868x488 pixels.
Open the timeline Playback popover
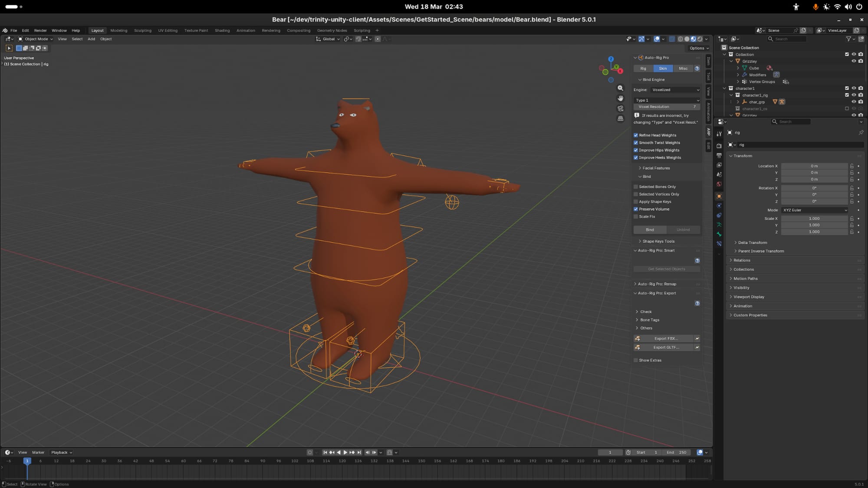click(62, 452)
